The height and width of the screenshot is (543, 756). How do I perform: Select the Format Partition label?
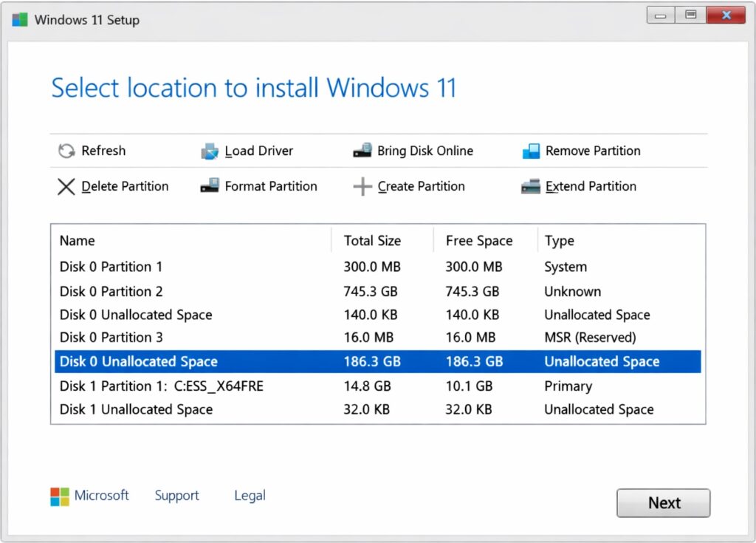pyautogui.click(x=271, y=186)
